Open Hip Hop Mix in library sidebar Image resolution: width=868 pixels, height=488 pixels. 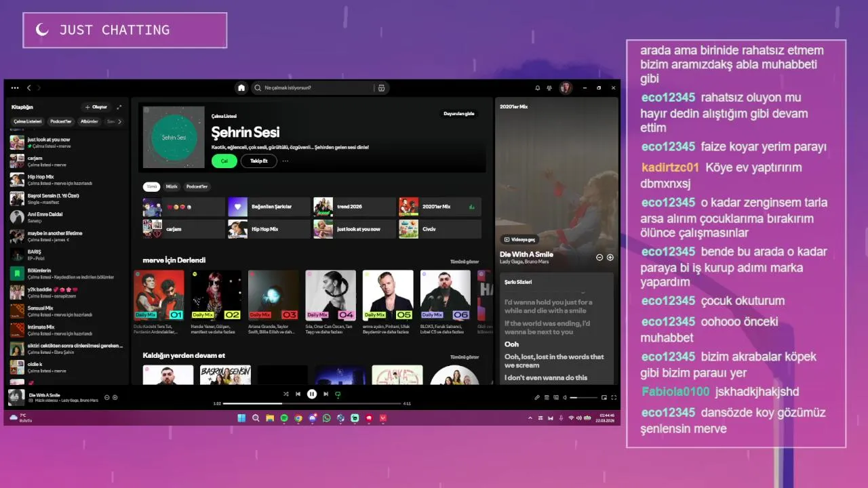pos(66,180)
